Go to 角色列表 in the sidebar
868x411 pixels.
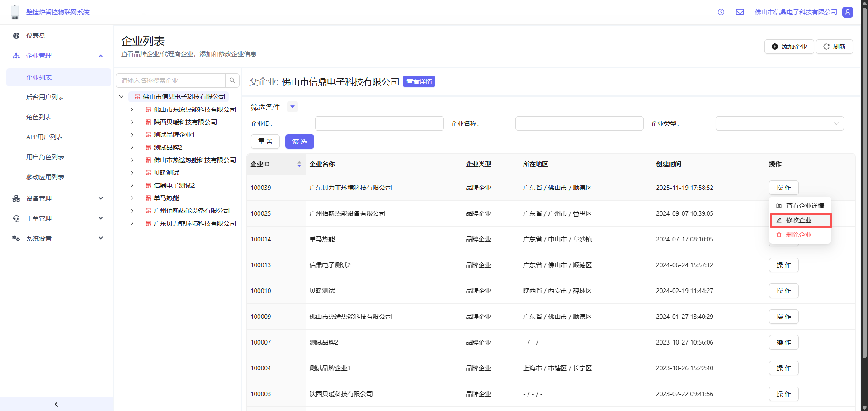pos(39,117)
